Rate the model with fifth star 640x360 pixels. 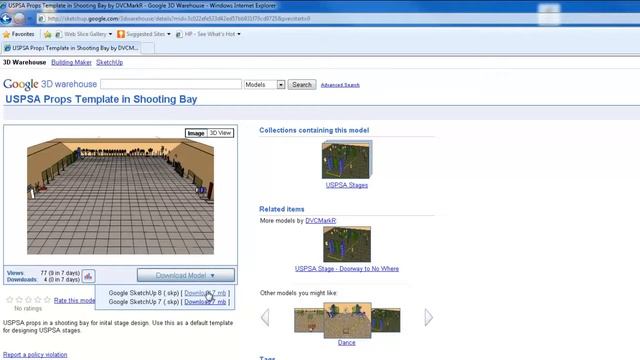coord(47,300)
